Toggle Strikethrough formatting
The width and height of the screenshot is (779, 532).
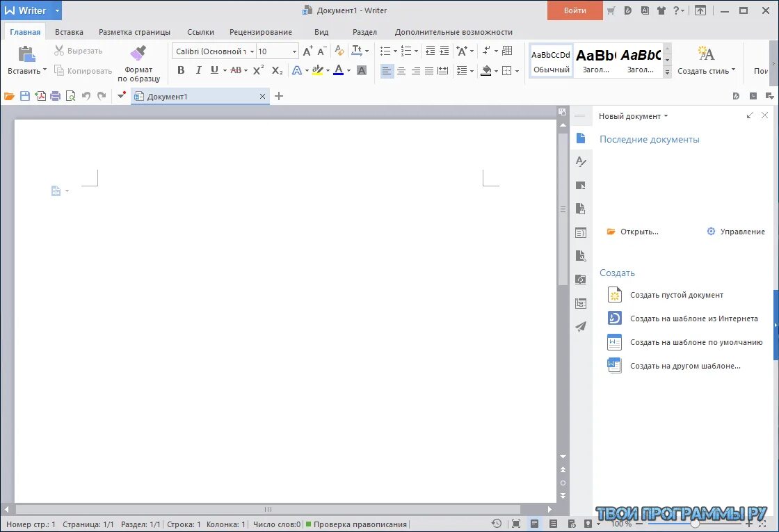click(x=236, y=70)
